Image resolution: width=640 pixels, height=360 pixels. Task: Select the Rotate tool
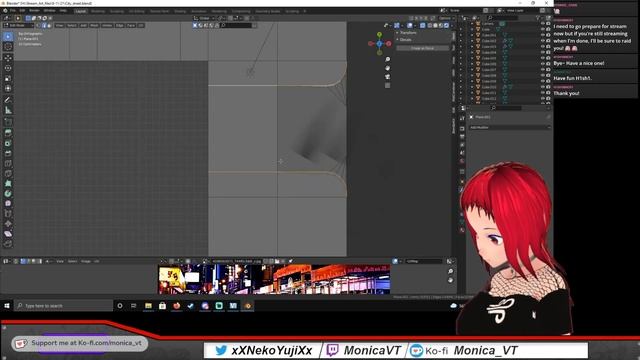tap(8, 68)
